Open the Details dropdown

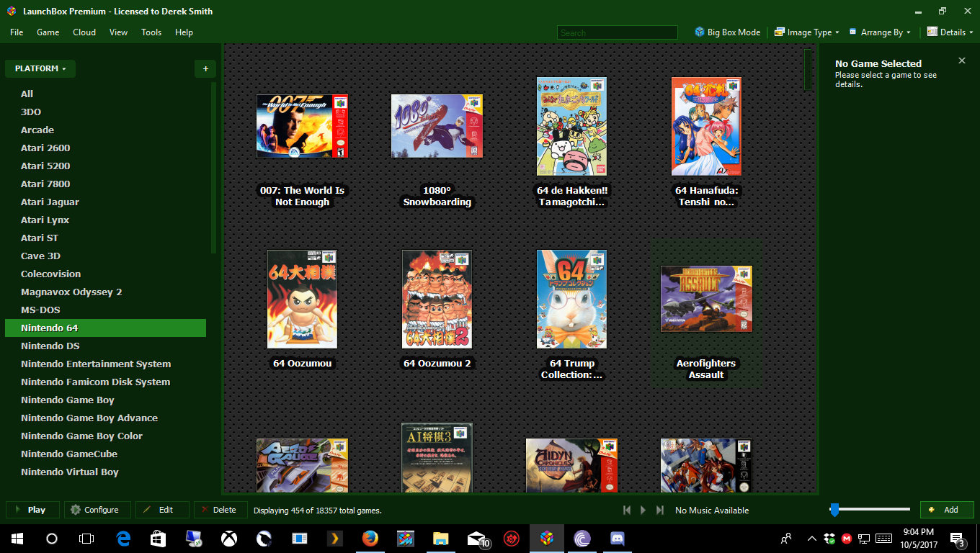tap(950, 32)
